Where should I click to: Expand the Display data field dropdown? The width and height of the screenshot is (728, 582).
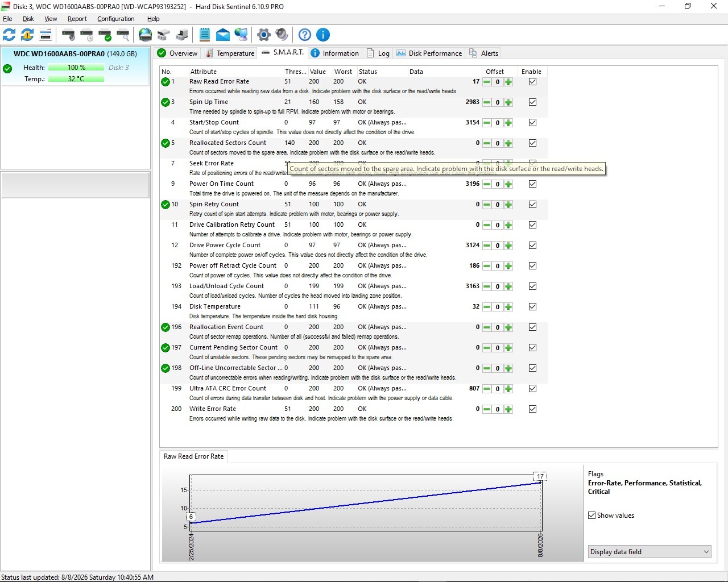(x=650, y=552)
